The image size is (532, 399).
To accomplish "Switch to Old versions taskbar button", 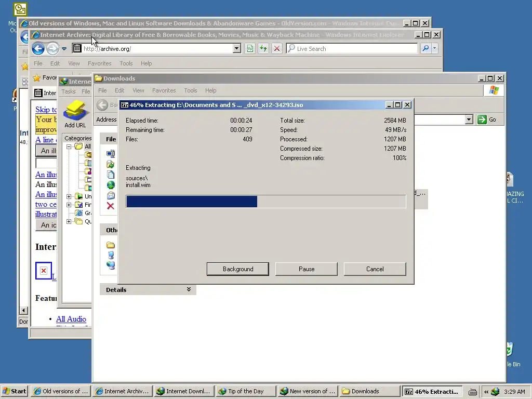I will (61, 391).
